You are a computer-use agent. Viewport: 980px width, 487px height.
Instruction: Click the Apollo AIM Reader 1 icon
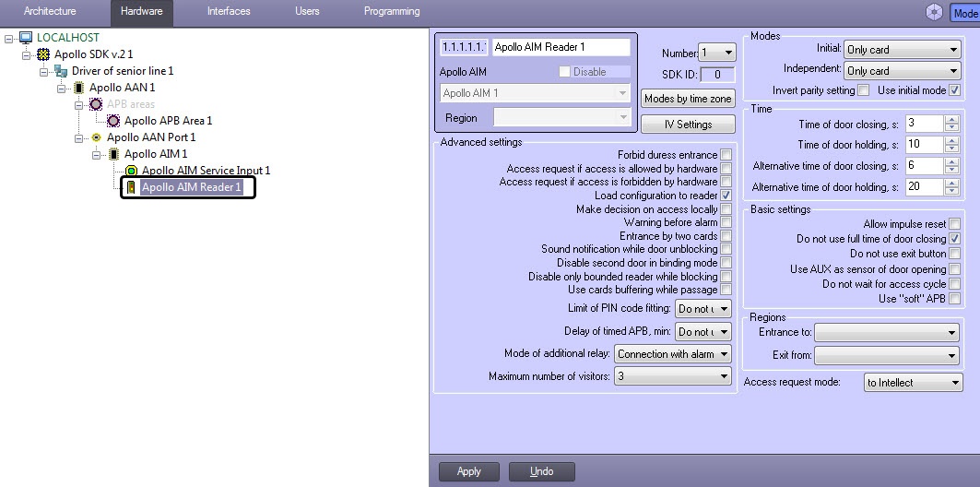pos(131,187)
